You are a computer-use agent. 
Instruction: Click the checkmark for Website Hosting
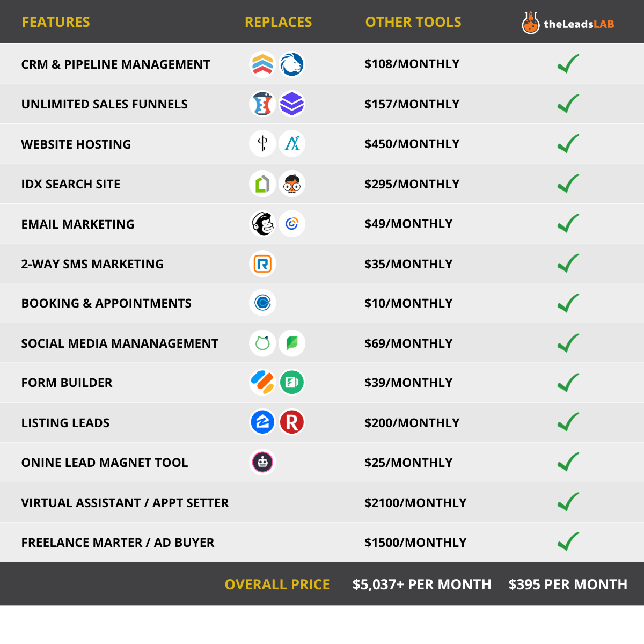568,144
